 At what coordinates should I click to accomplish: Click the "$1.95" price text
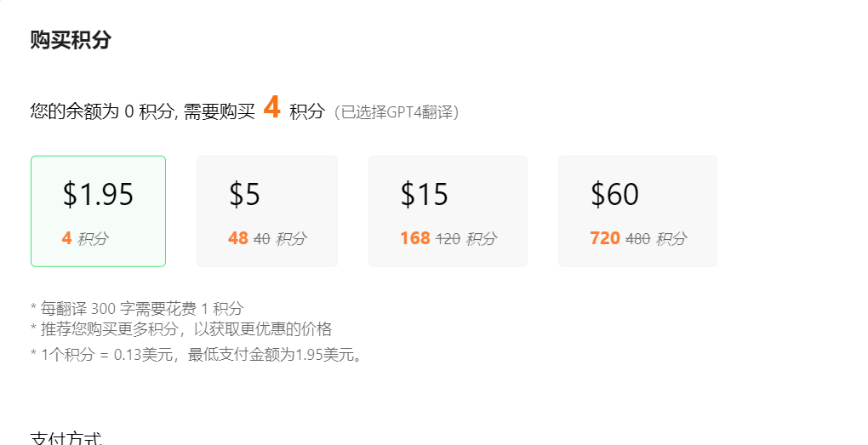click(98, 194)
